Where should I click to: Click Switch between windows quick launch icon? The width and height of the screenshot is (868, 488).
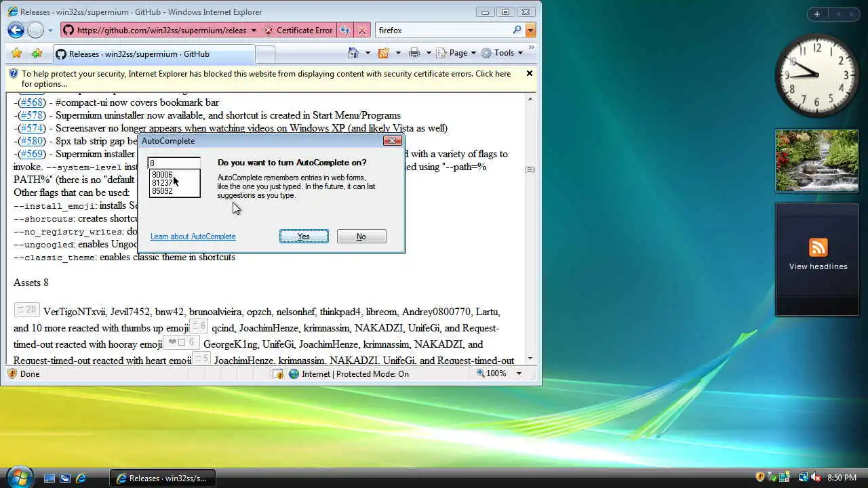(x=65, y=478)
